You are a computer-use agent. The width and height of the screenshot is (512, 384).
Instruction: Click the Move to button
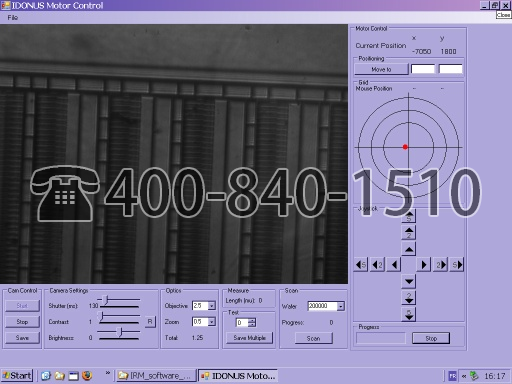[381, 69]
